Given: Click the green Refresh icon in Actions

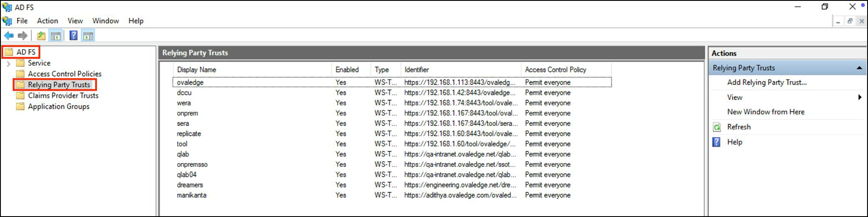Looking at the screenshot, I should (717, 127).
